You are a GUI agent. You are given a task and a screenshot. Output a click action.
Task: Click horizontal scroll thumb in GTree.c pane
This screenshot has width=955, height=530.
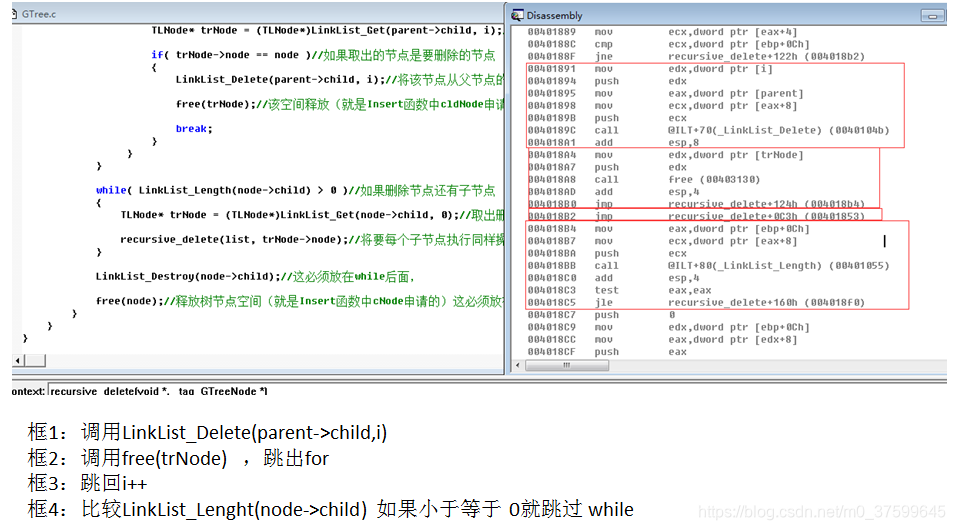pyautogui.click(x=35, y=361)
